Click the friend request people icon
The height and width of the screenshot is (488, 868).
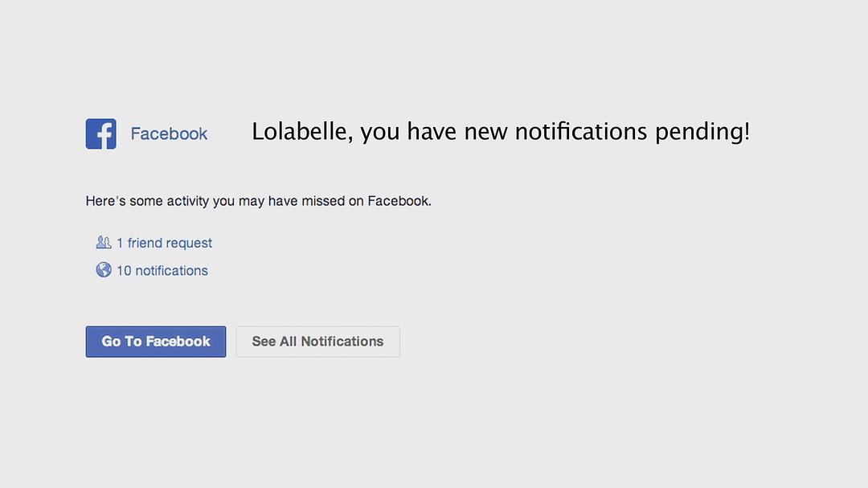point(103,242)
